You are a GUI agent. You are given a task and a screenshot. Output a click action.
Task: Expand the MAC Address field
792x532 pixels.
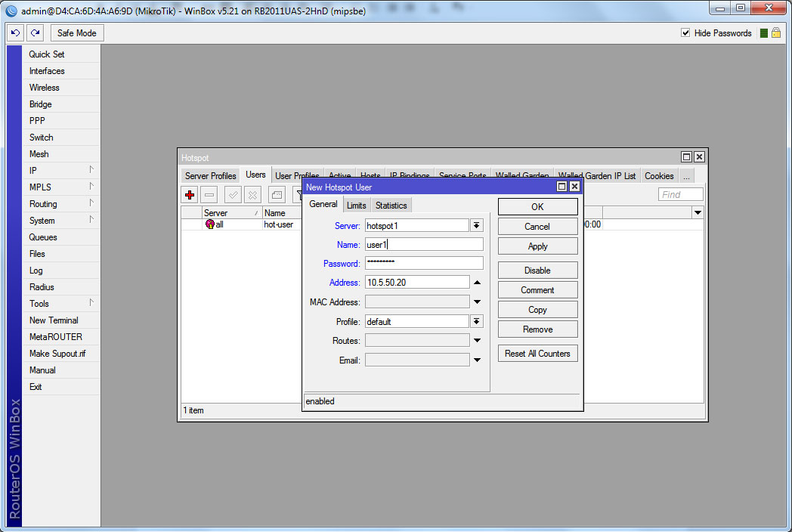[x=477, y=302]
